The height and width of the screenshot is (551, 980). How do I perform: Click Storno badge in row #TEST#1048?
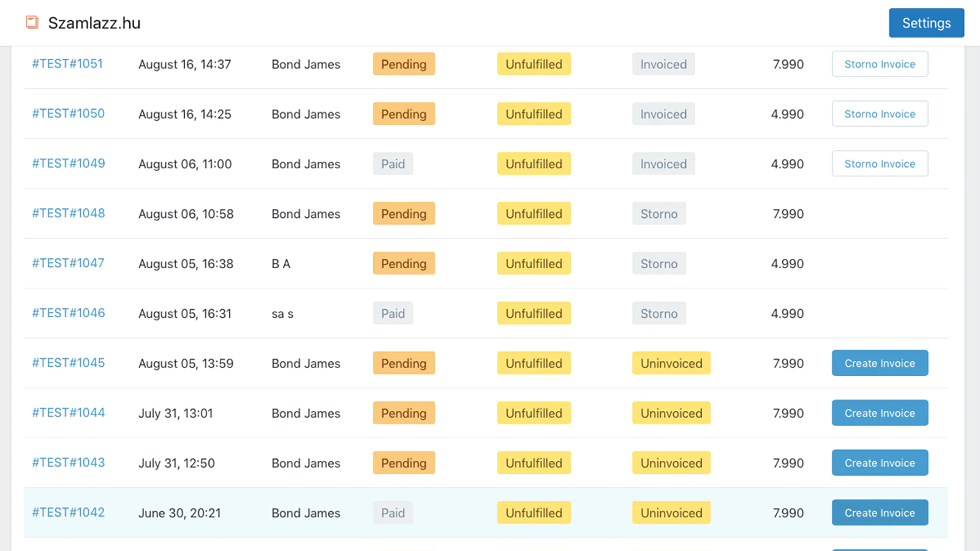pyautogui.click(x=659, y=214)
